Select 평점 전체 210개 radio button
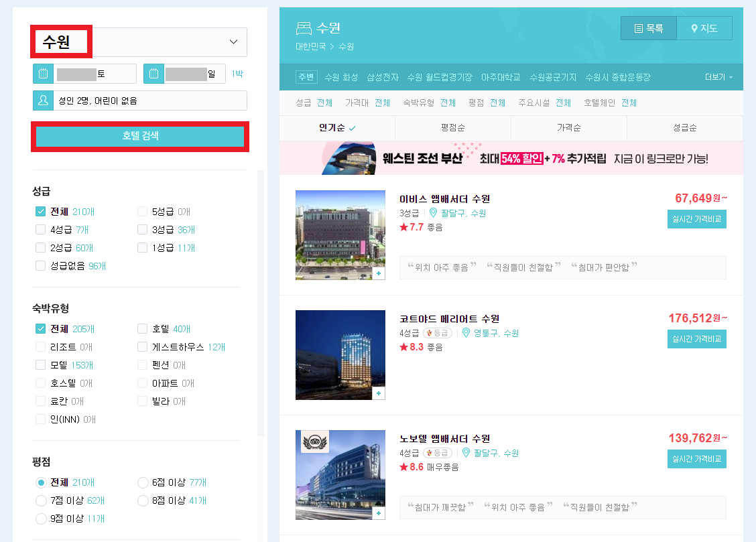756x542 pixels. pos(41,482)
